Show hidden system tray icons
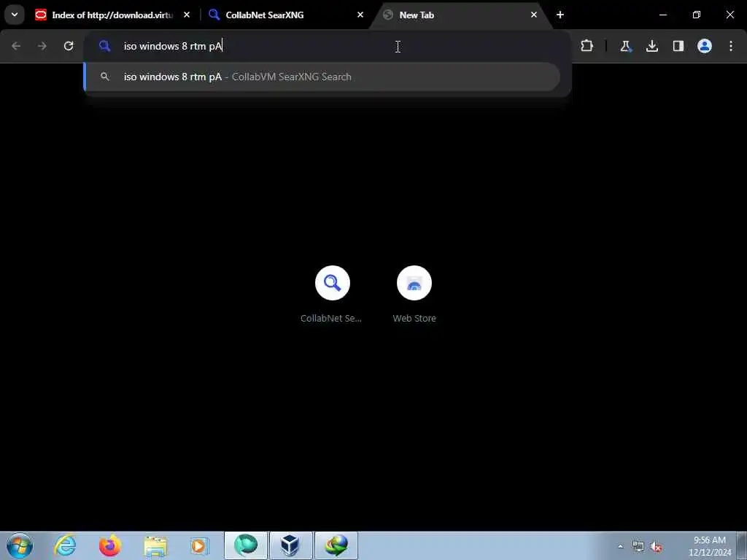 tap(620, 547)
